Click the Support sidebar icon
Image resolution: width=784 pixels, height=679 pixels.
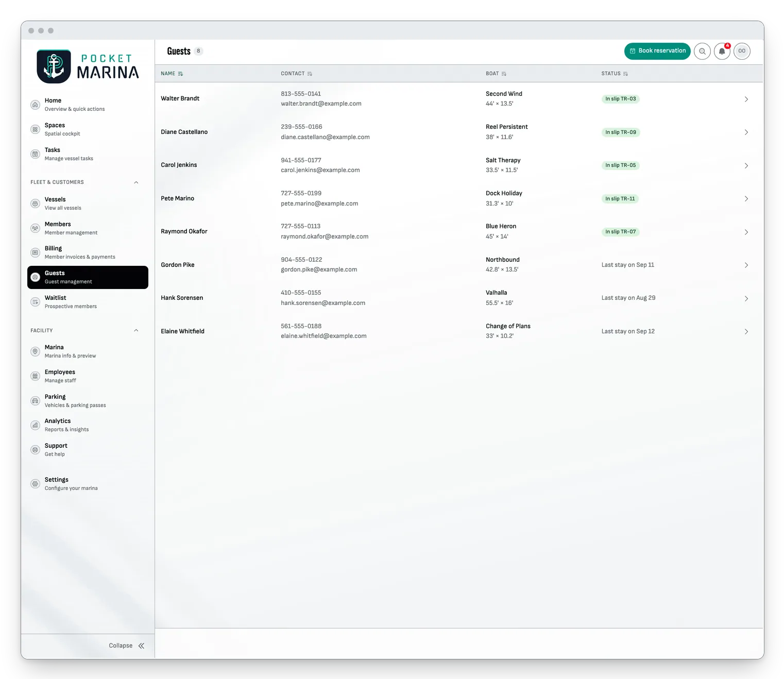point(35,450)
